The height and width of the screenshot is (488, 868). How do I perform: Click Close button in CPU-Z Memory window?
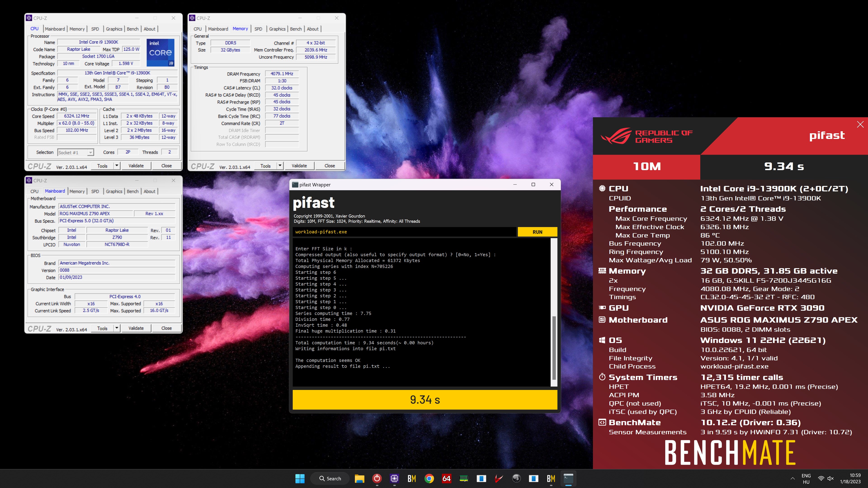point(330,166)
